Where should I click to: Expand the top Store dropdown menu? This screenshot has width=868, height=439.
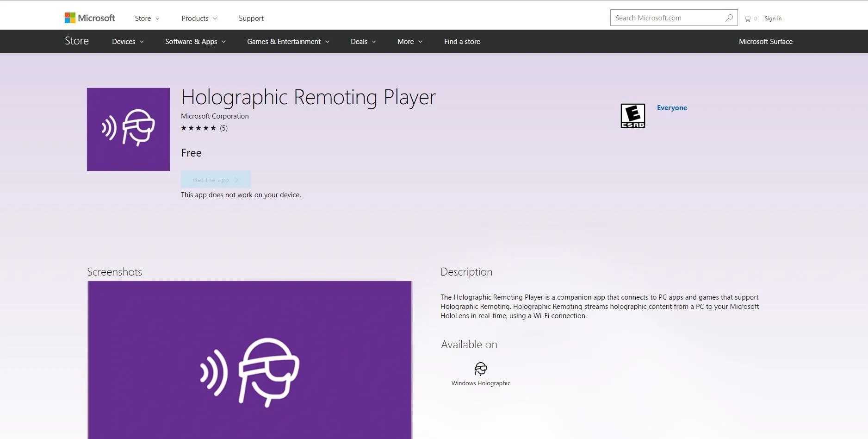(147, 19)
